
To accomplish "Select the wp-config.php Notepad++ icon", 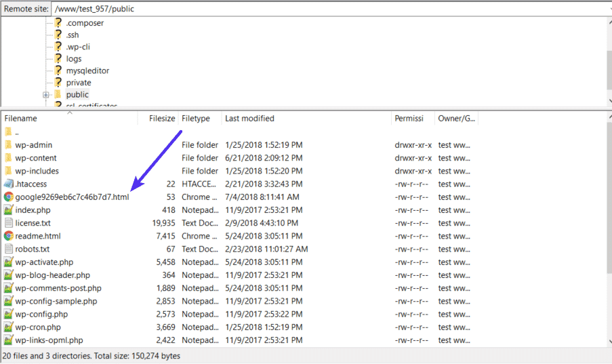I will [9, 315].
